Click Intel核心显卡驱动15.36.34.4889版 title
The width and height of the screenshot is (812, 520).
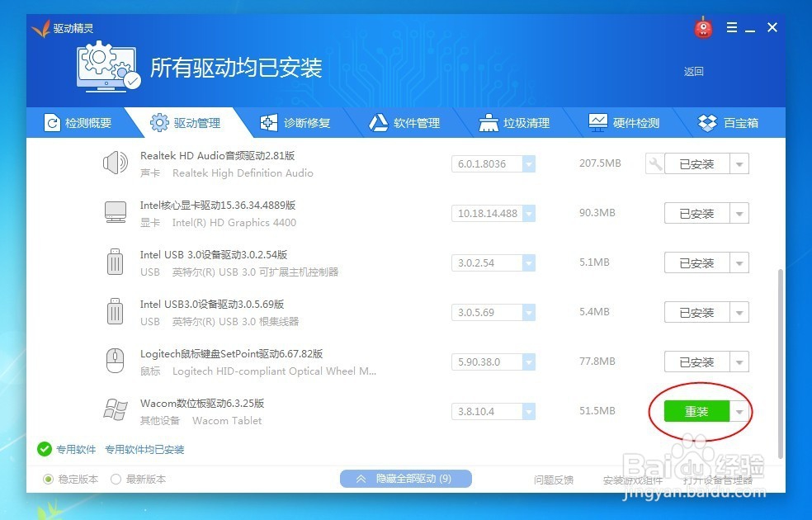point(218,205)
